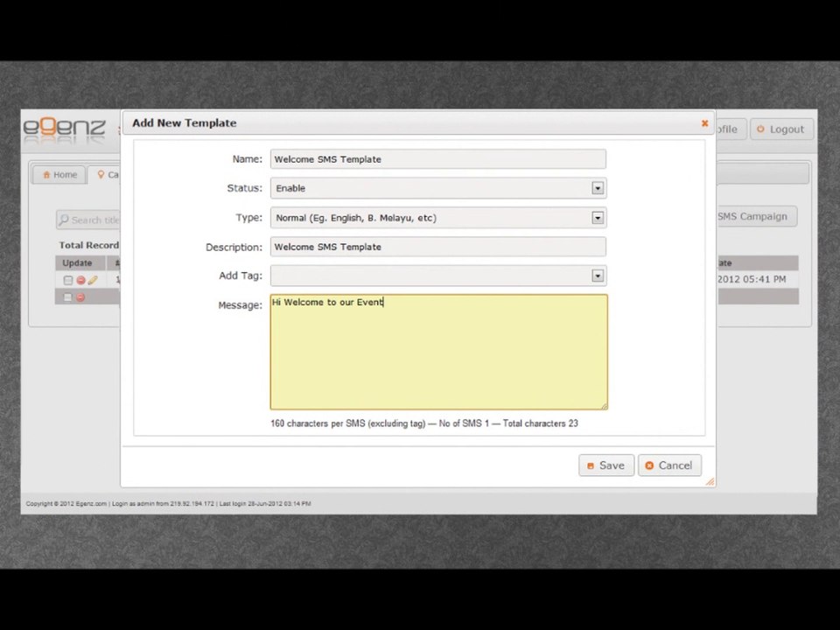
Task: Click the Cancel button cross icon
Action: (x=649, y=465)
